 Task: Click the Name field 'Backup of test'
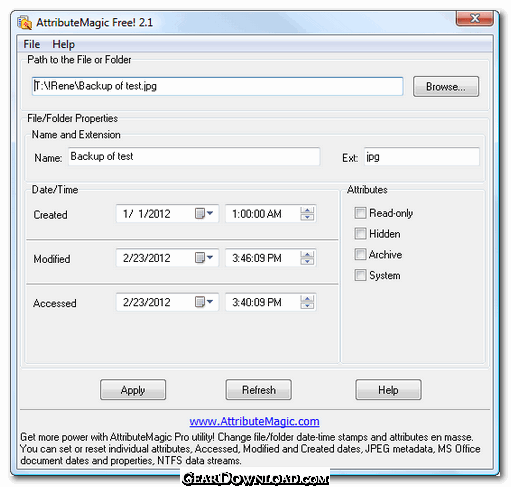[194, 156]
